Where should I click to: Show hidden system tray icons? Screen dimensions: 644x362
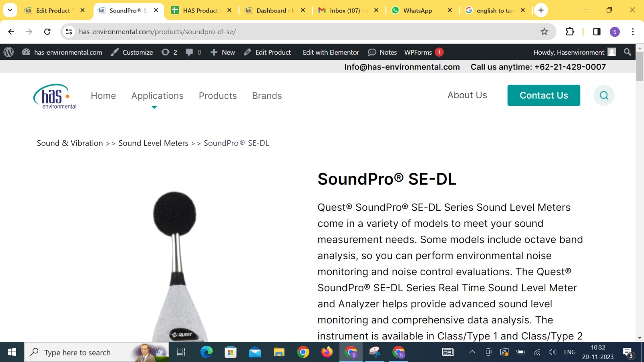point(472,352)
